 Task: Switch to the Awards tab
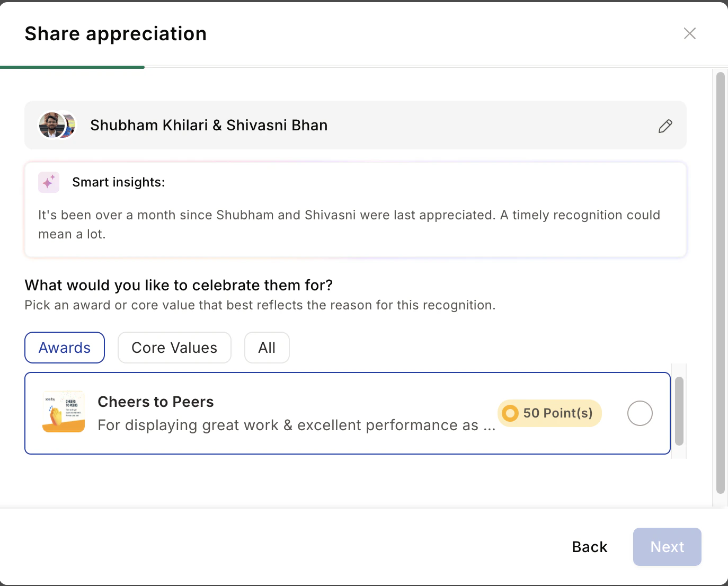pyautogui.click(x=65, y=348)
